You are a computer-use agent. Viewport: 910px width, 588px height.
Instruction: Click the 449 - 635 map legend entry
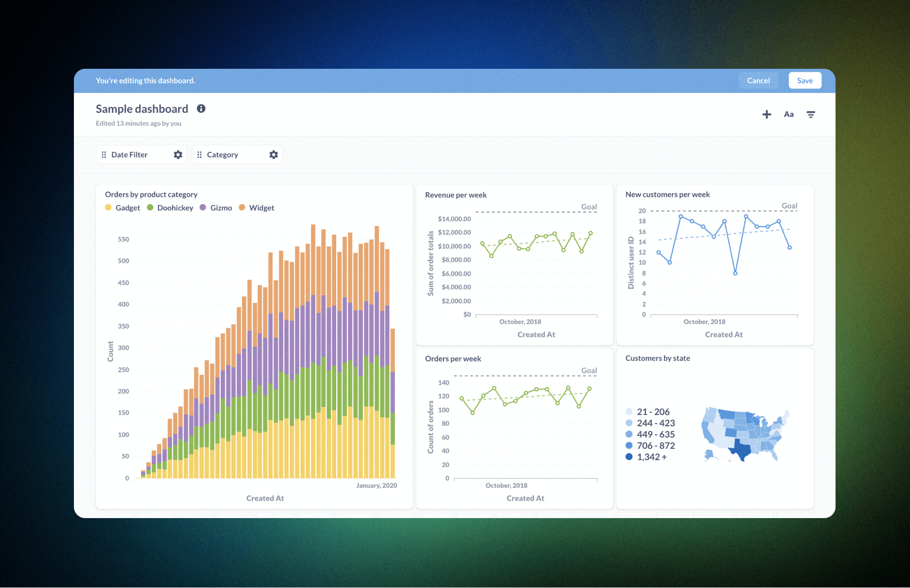[x=650, y=435]
